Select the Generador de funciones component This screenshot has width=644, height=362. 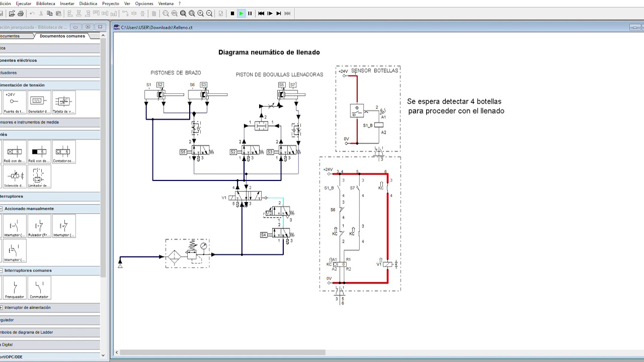tap(39, 103)
